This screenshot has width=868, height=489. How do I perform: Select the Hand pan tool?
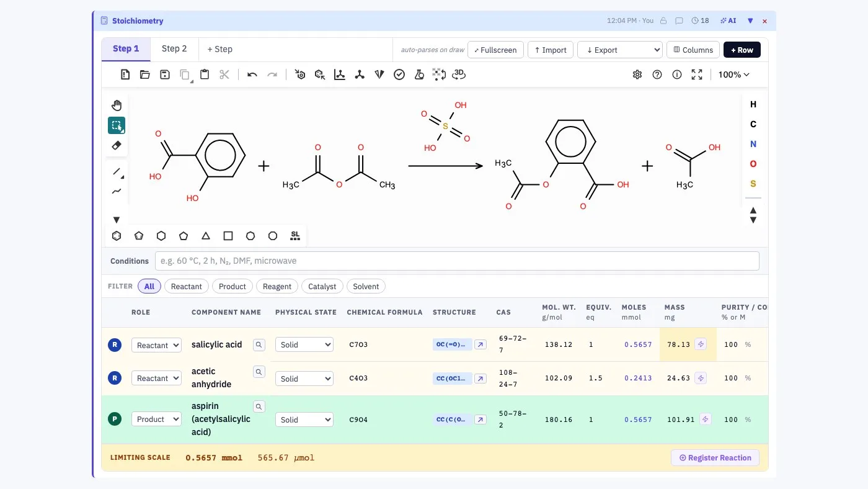117,105
